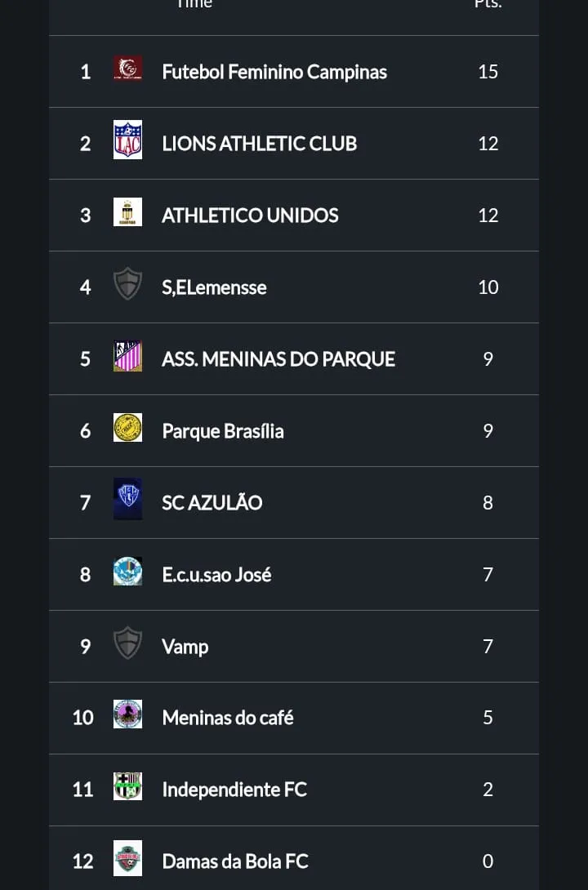
Task: Click the gray shield beside S,ELemensse
Action: (x=127, y=287)
